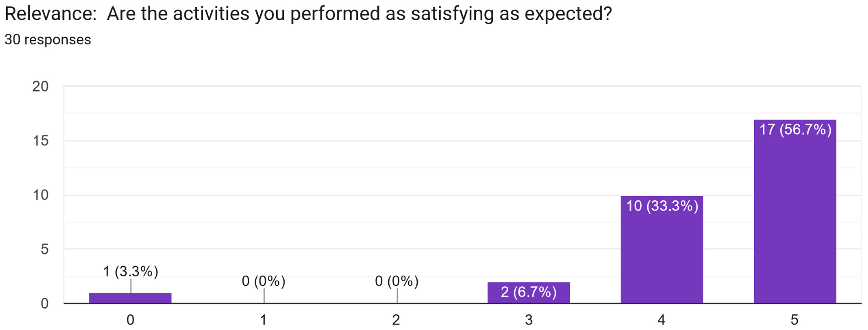868x330 pixels.
Task: Select the "0 (0%)" label above rating 2
Action: tap(397, 281)
